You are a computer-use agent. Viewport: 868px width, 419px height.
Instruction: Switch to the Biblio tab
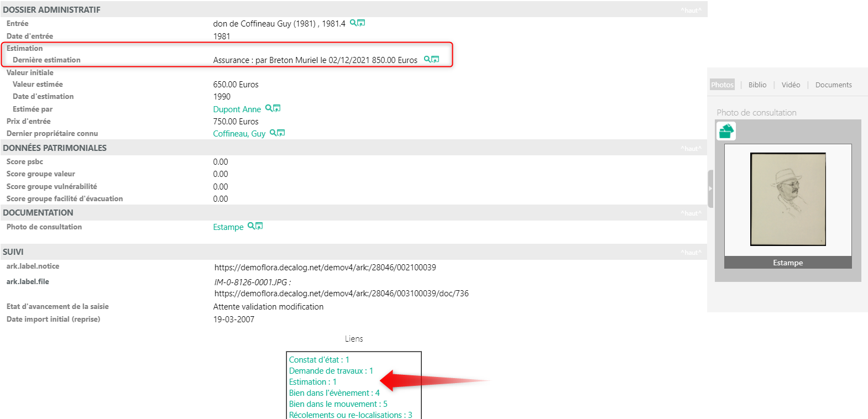(757, 85)
